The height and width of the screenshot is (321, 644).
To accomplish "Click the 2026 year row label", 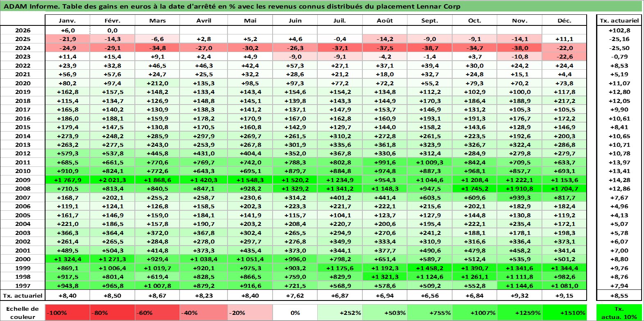I will point(23,30).
